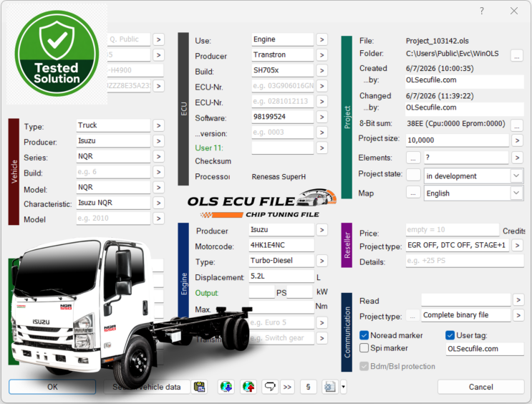Screen dimensions: 532x404
Task: Click the Search vehicle data button
Action: pyautogui.click(x=146, y=387)
